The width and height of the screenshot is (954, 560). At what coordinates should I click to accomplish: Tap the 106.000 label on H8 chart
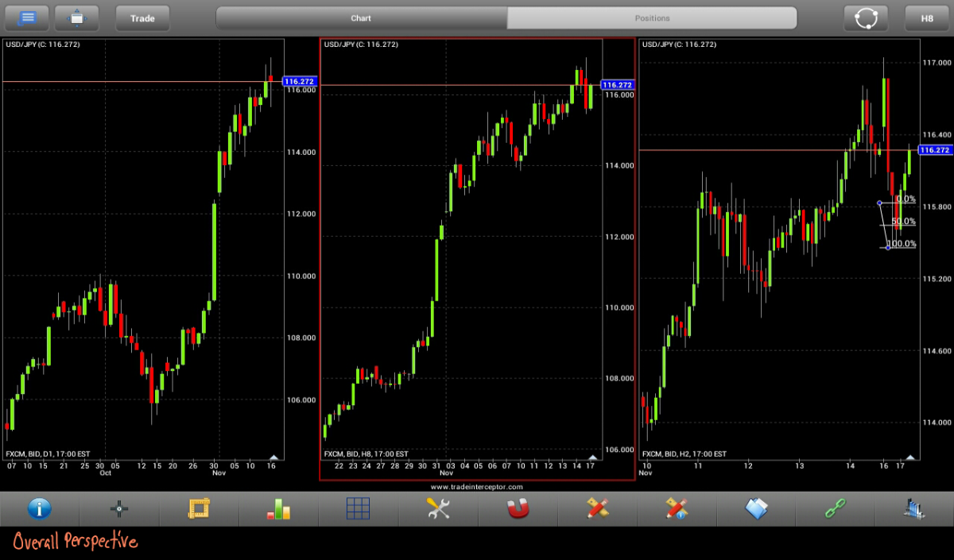tap(618, 450)
